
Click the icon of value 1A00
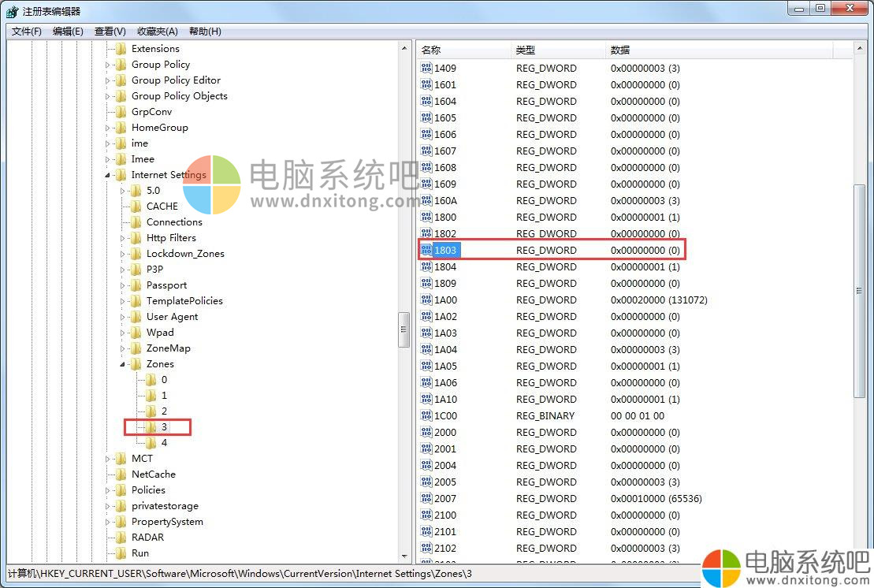point(426,300)
